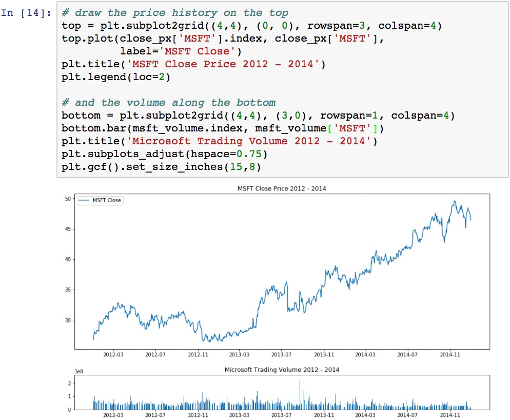The image size is (510, 420).
Task: Click the comment 'and the volume along the bottom'
Action: [x=169, y=103]
